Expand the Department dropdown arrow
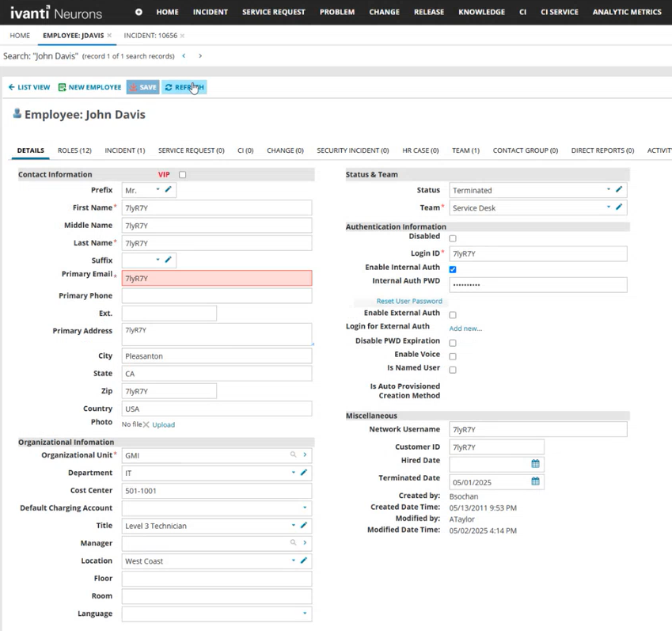This screenshot has width=672, height=631. click(x=293, y=473)
